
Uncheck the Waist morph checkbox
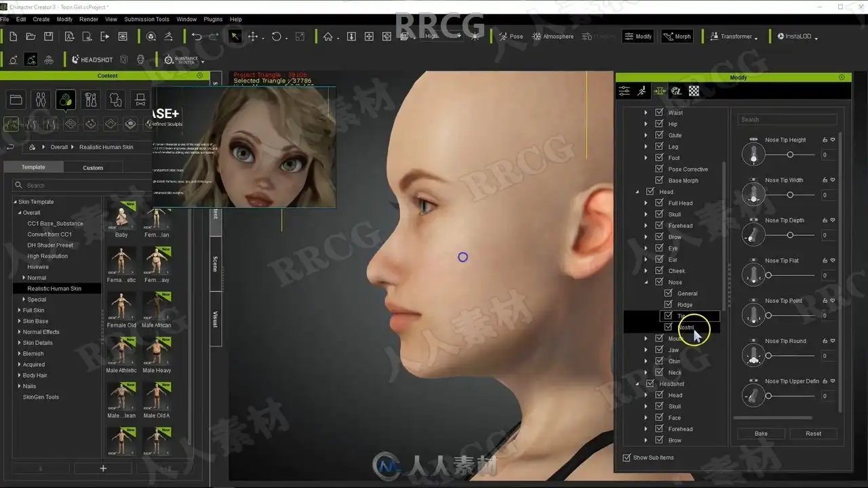tap(659, 113)
